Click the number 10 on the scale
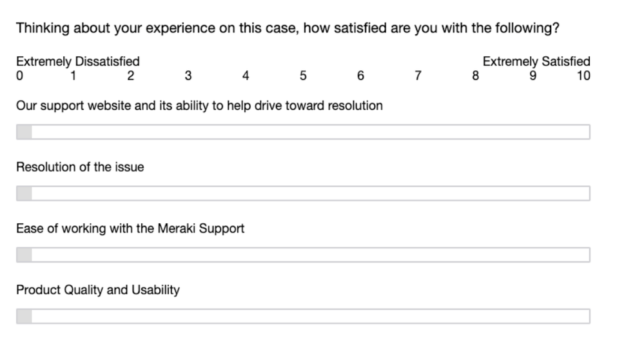Image resolution: width=644 pixels, height=353 pixels. [583, 76]
